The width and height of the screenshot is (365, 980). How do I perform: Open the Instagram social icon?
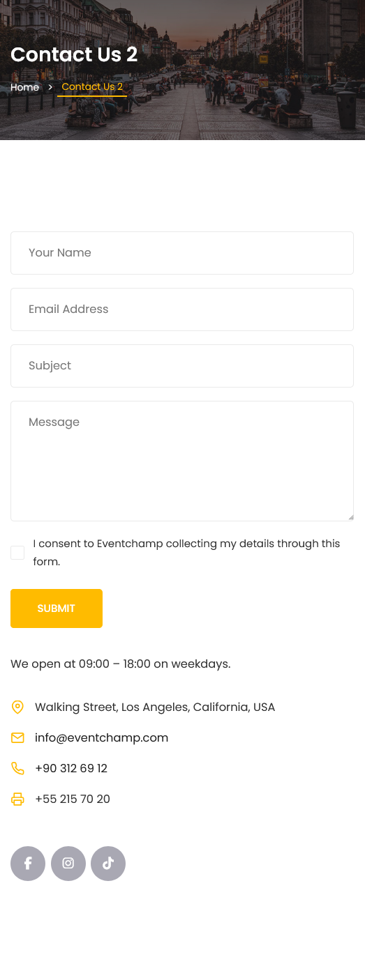[68, 864]
